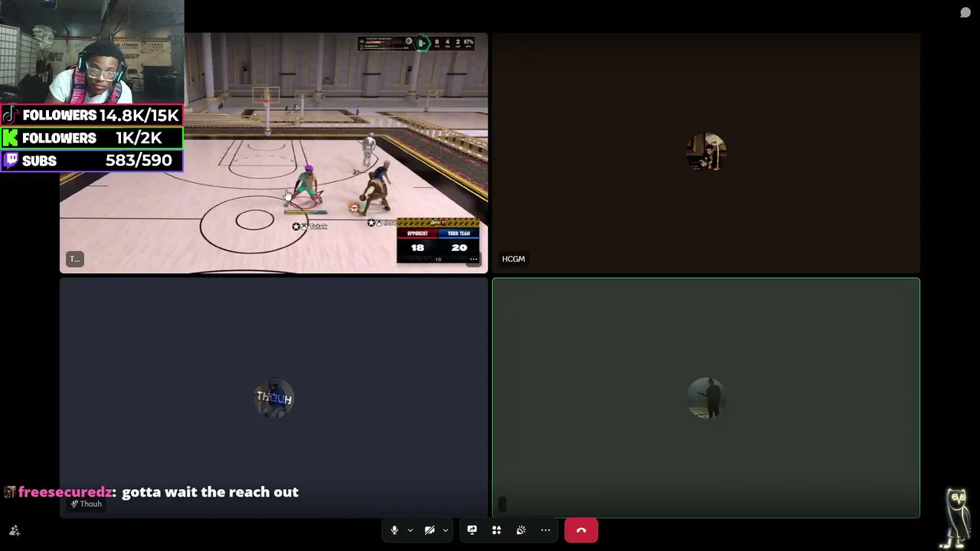Mute the microphone in the call toolbar

tap(394, 530)
